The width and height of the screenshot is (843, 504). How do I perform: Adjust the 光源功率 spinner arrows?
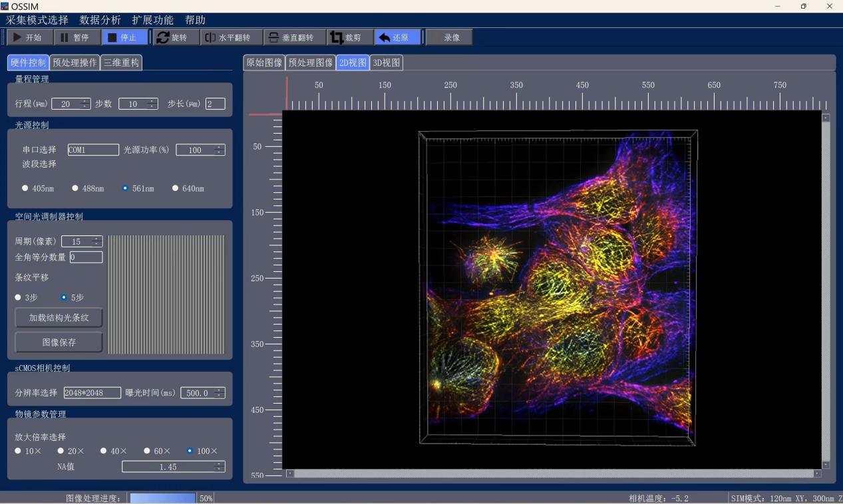tap(221, 150)
